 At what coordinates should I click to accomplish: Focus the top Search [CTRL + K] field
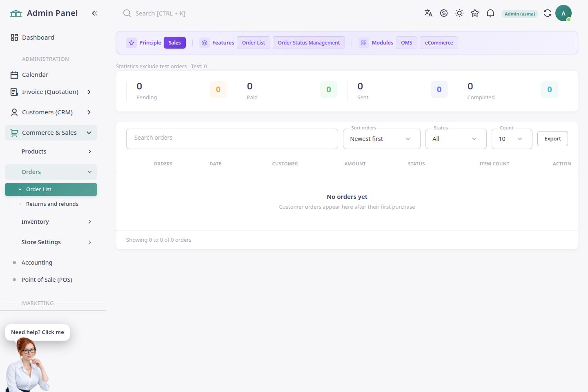(160, 13)
